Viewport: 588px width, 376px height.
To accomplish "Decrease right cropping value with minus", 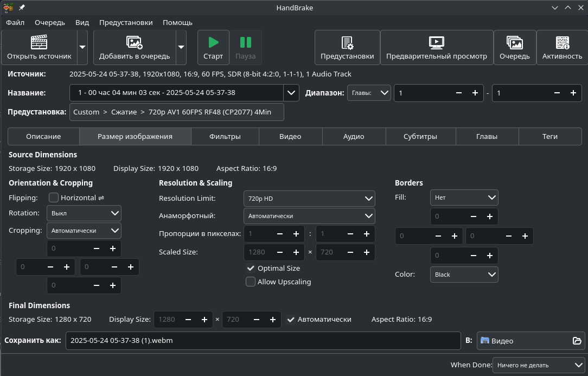I will [114, 267].
